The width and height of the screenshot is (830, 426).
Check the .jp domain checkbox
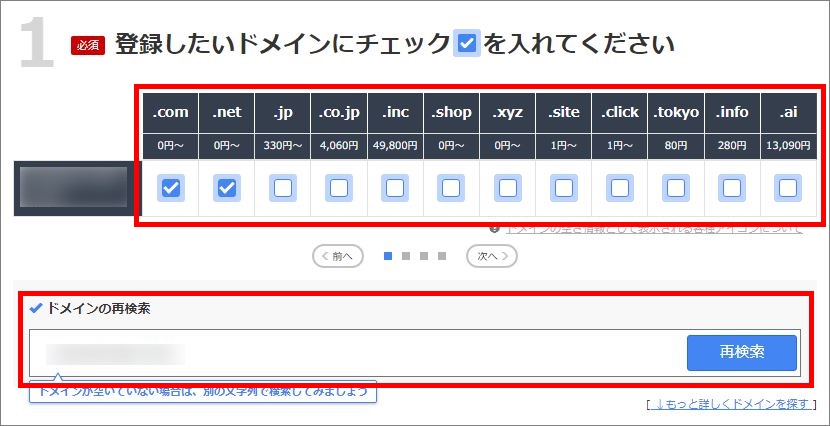283,188
